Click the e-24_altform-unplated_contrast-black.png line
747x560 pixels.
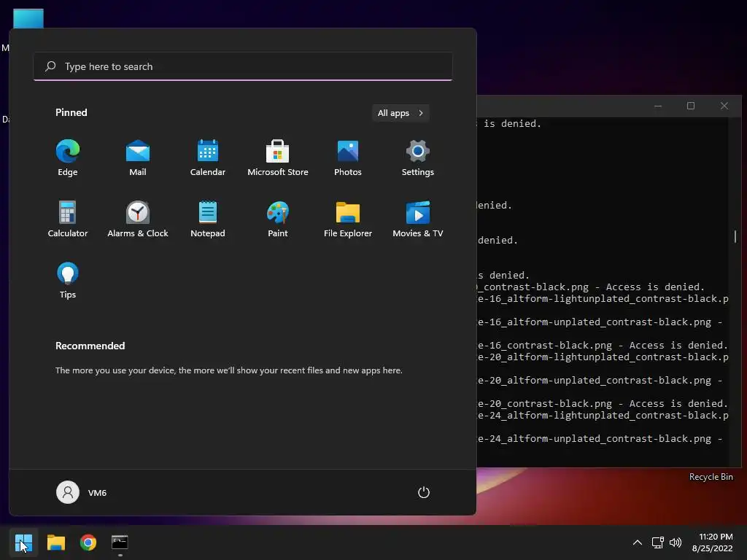tap(600, 438)
